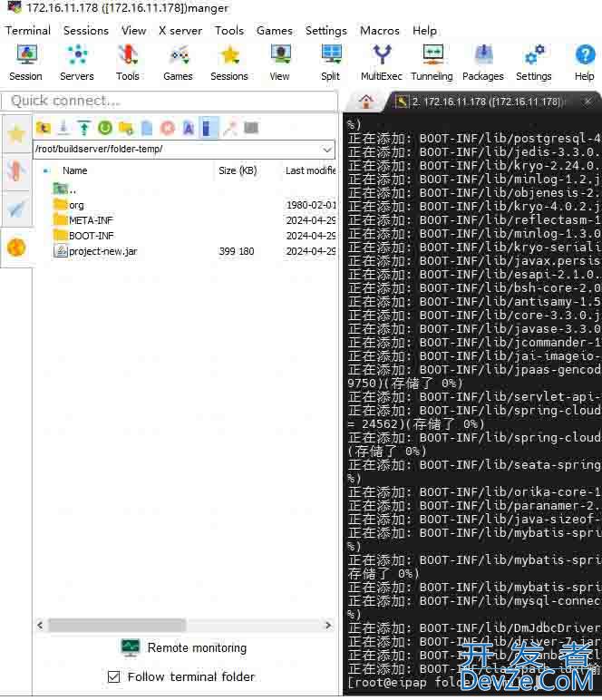
Task: Open the Tools toolbar icon
Action: [x=128, y=63]
